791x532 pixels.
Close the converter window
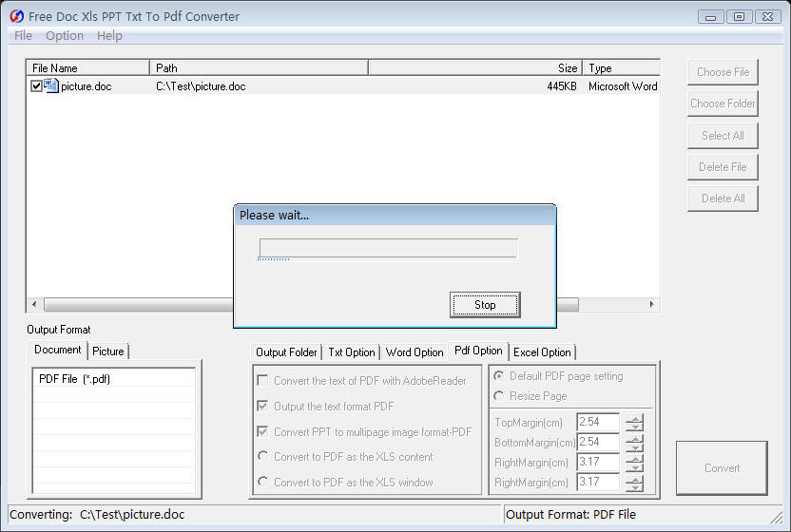(x=768, y=17)
